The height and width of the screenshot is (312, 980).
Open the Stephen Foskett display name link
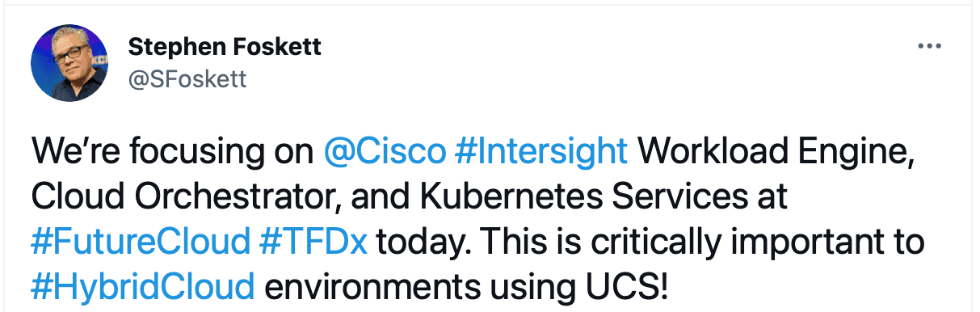(x=225, y=48)
